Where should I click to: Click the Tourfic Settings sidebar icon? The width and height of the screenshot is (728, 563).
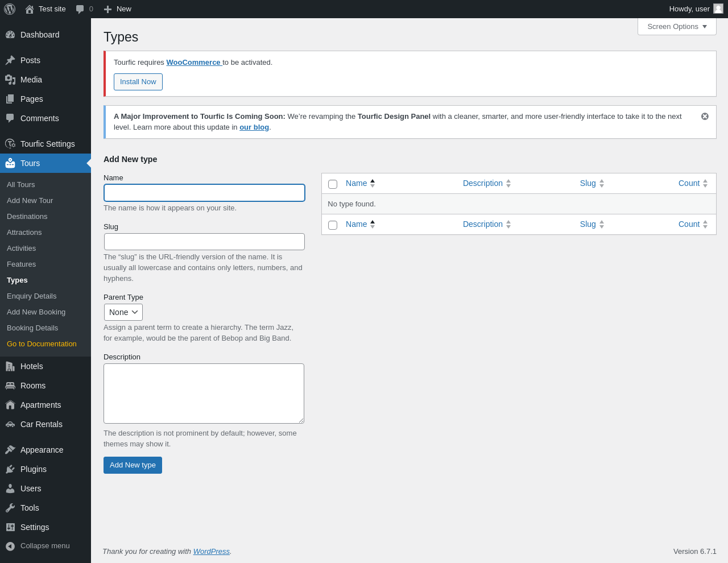10,144
